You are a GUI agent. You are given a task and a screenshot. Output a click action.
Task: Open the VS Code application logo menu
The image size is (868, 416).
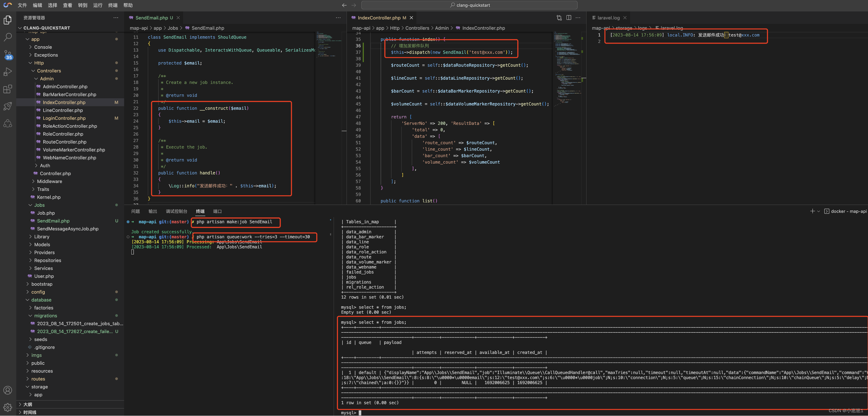(7, 5)
